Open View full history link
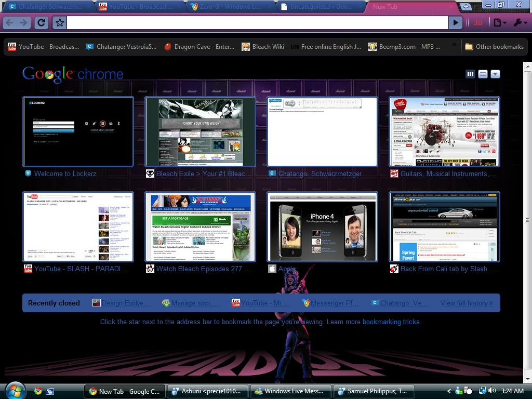Image resolution: width=532 pixels, height=399 pixels. click(x=467, y=303)
